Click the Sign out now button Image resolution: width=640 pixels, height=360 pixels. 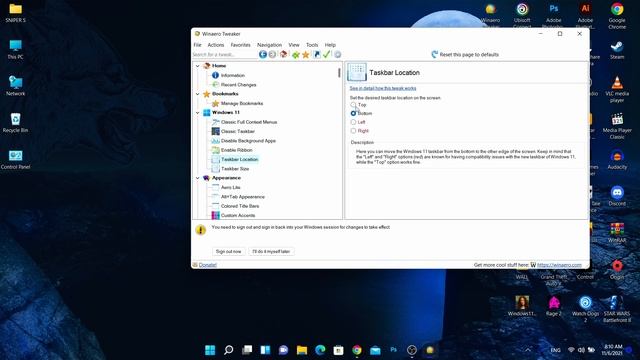click(x=229, y=251)
